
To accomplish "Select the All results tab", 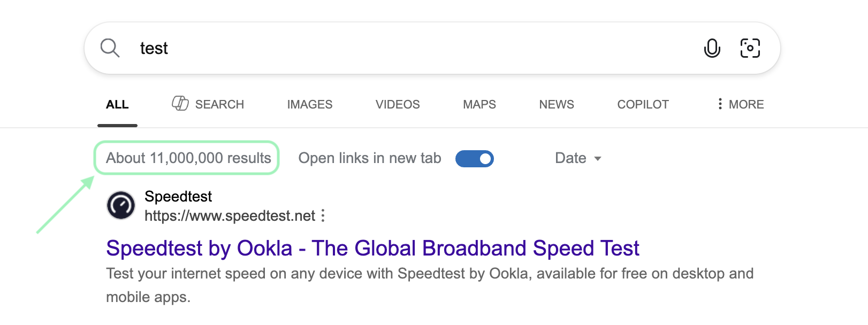I will coord(117,105).
